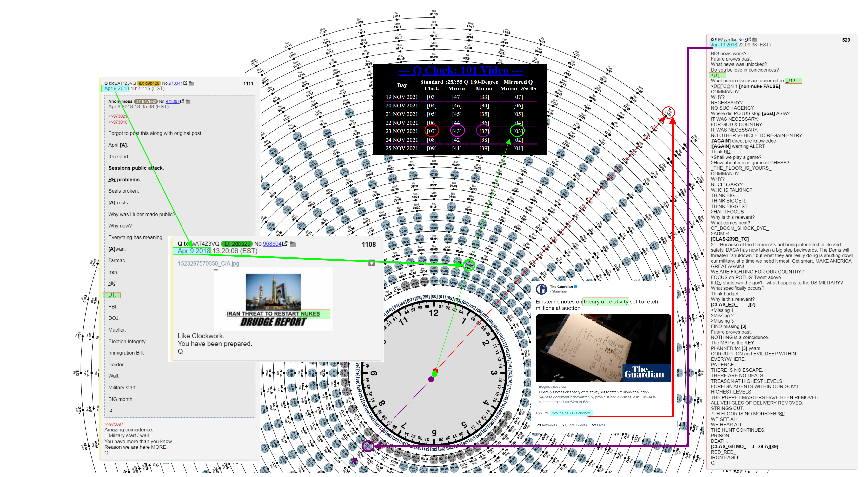The width and height of the screenshot is (868, 477).
Task: Click highlighted U1 in Anonymous post list
Action: [112, 295]
